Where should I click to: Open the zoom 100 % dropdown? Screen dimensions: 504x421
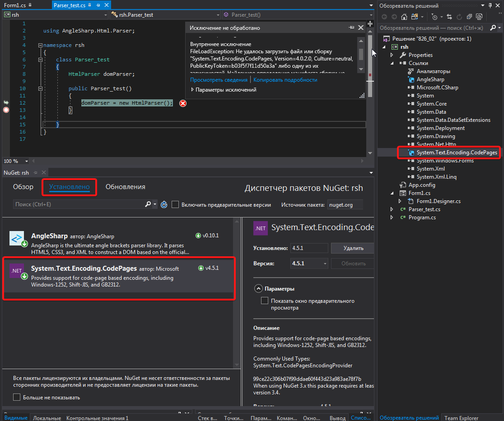(26, 161)
